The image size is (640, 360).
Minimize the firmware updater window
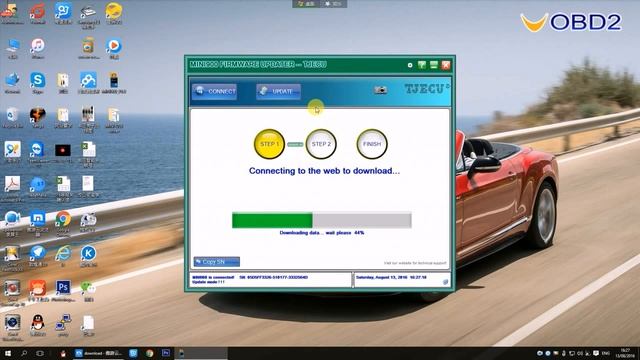tap(433, 65)
